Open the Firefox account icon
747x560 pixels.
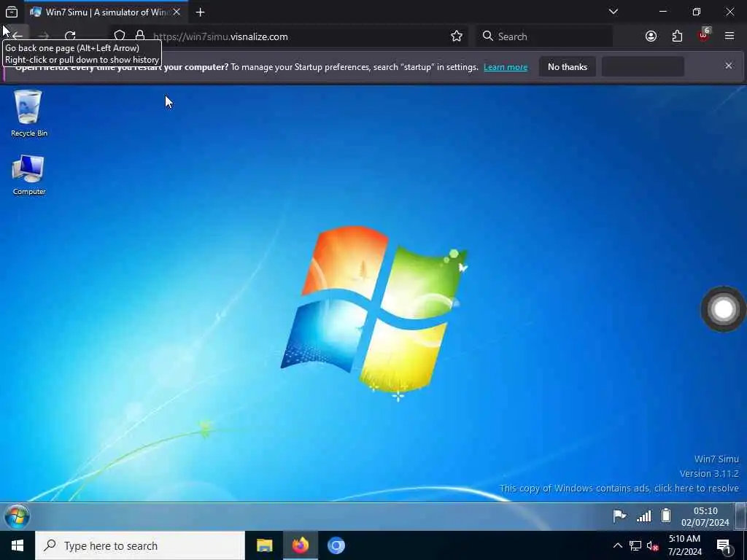[x=651, y=36]
